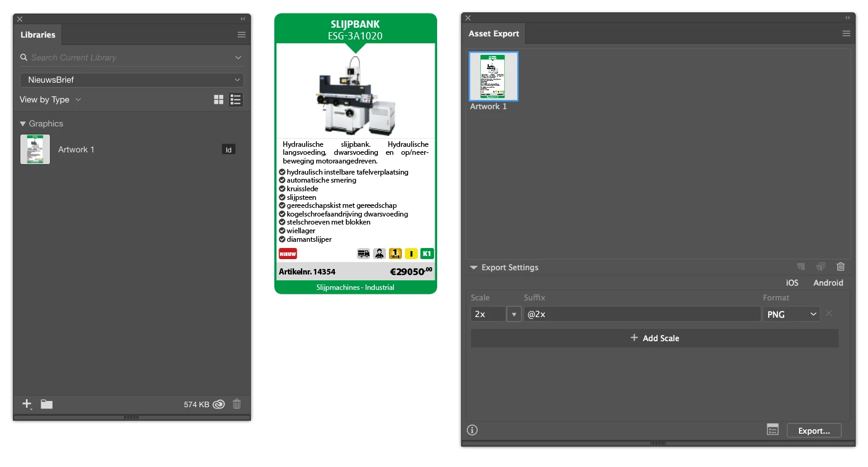Open the NieuwsBrief library dropdown
868x467 pixels.
[x=132, y=80]
